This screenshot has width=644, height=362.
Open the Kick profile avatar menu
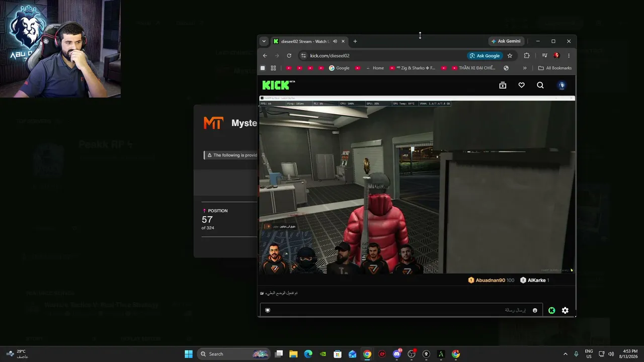562,85
